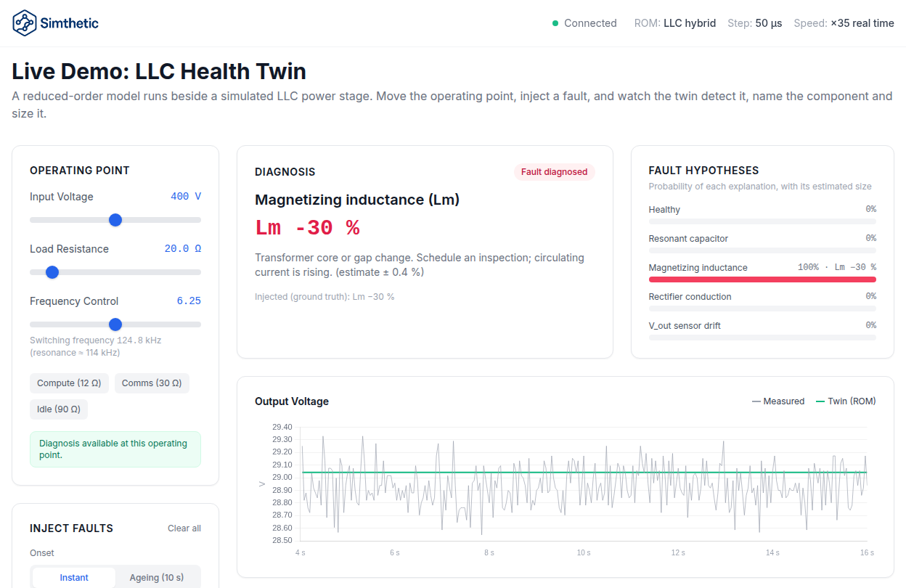This screenshot has height=588, width=906.
Task: Click the Input Voltage value 400 V
Action: click(x=186, y=197)
